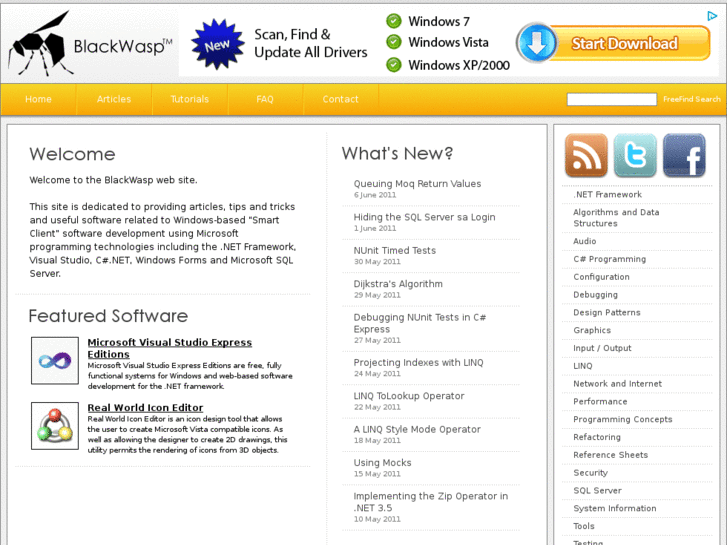The height and width of the screenshot is (545, 727).
Task: Open the Home menu item
Action: click(38, 99)
